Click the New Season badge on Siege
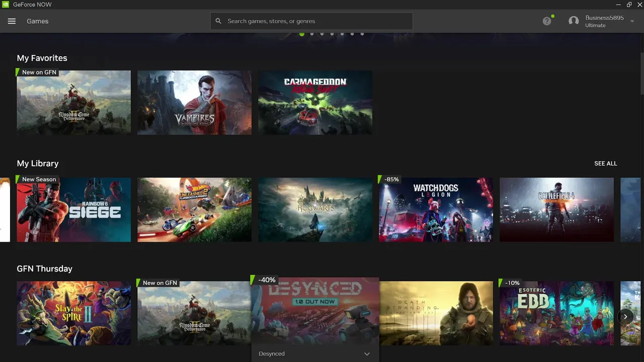 (x=38, y=179)
